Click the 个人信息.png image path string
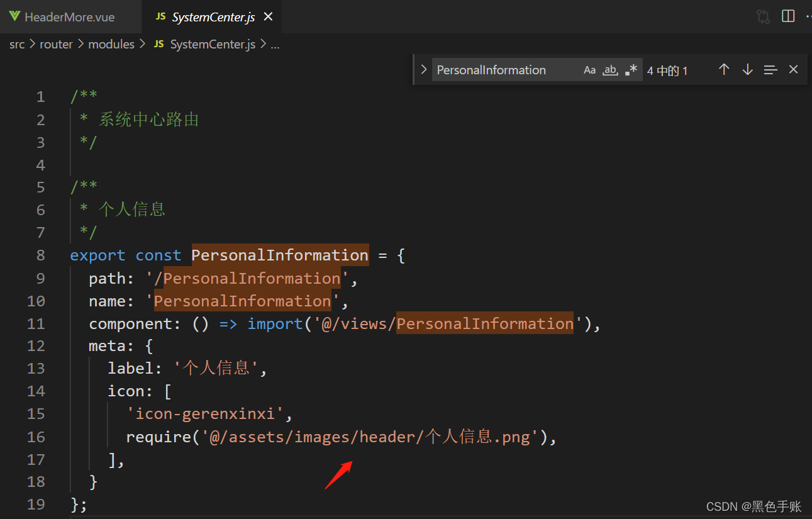The image size is (812, 519). click(370, 437)
